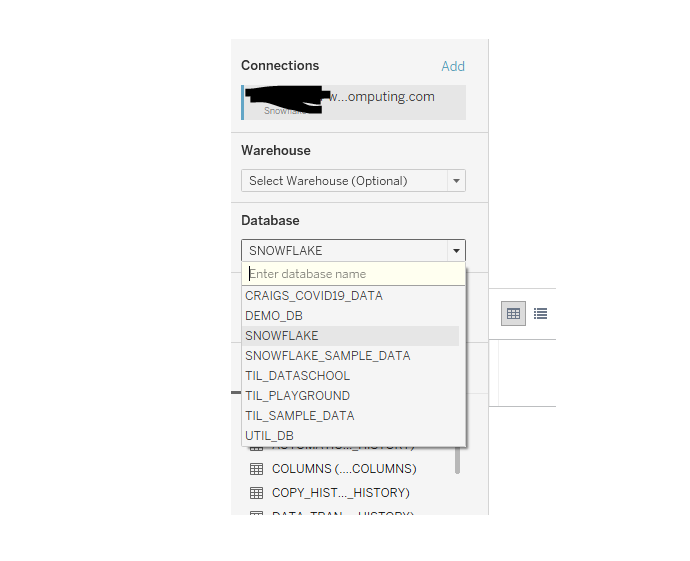The image size is (690, 561).
Task: Click the COPY_HIST table icon
Action: pos(256,493)
